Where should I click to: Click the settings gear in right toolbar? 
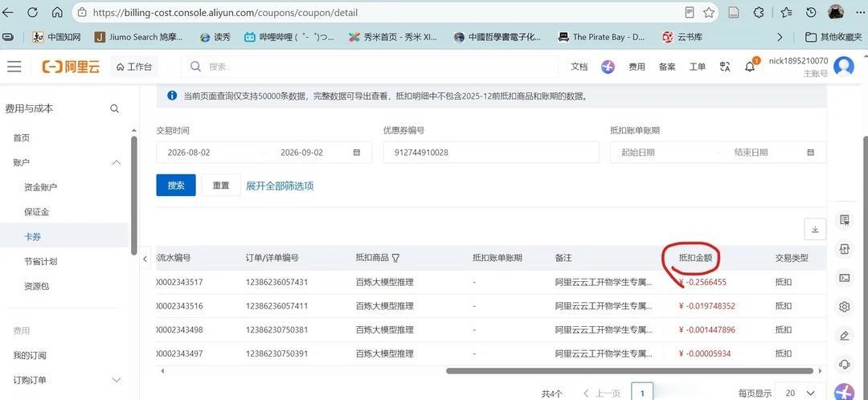pos(844,307)
